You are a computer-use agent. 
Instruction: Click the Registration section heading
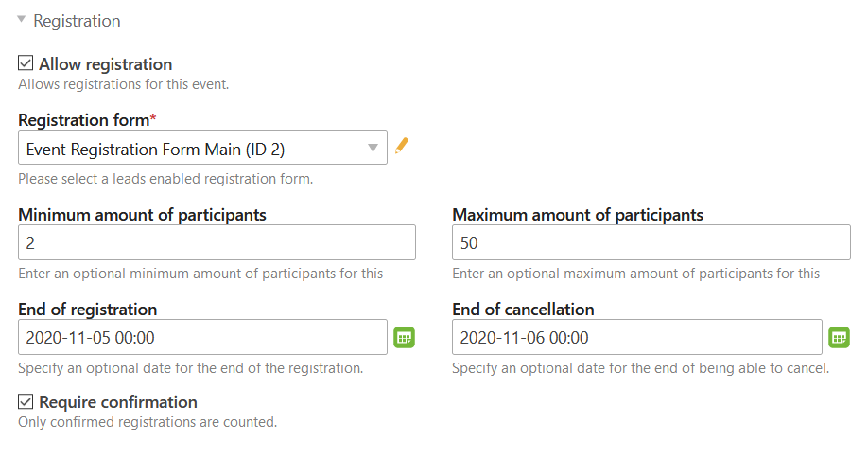tap(77, 21)
